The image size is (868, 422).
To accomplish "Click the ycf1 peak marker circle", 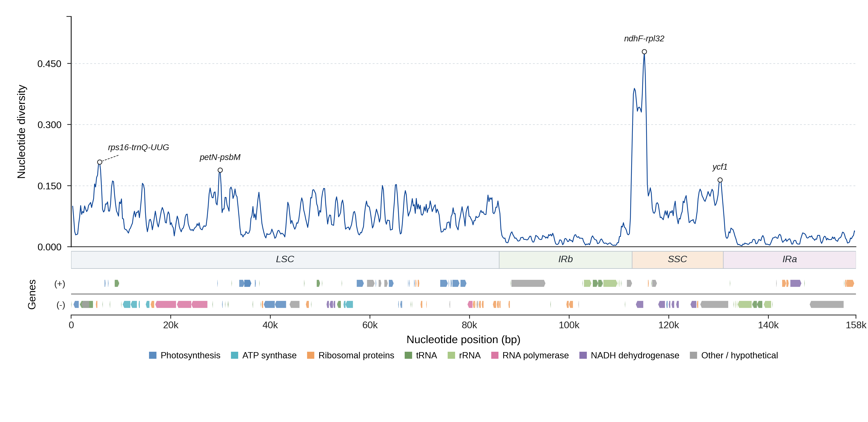I will point(720,180).
